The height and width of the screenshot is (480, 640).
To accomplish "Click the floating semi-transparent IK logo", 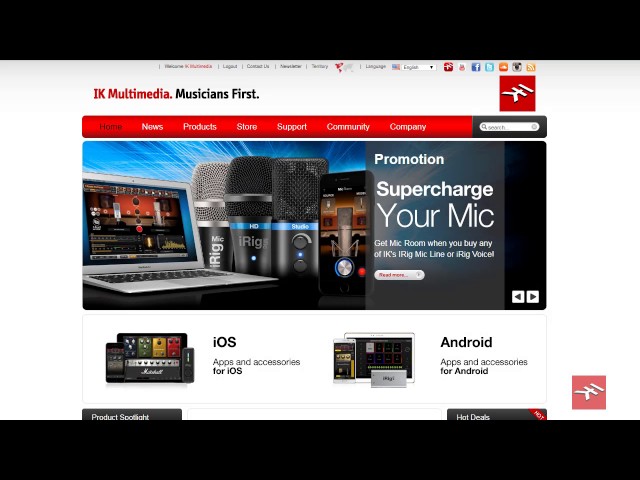I will tap(589, 392).
